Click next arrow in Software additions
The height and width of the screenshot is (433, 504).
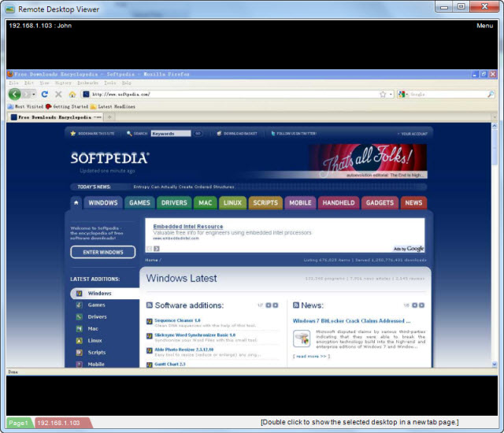point(276,305)
